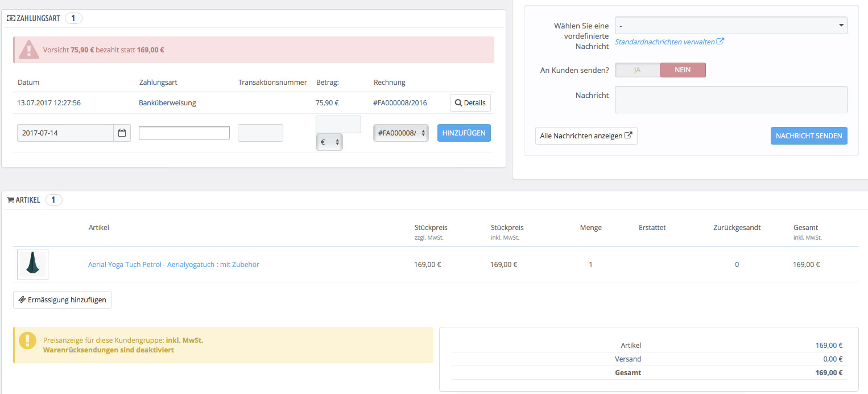The height and width of the screenshot is (394, 868).
Task: Focus the Transaktionsnummer input field
Action: click(x=260, y=133)
